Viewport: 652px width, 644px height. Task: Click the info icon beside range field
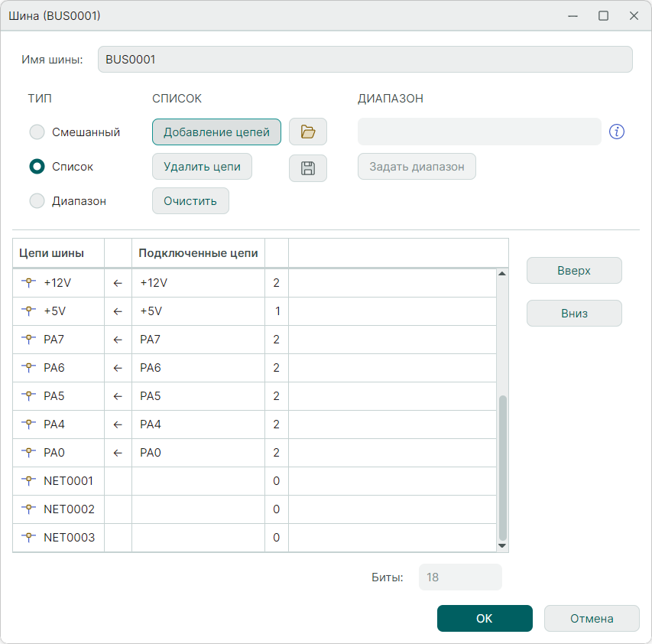point(617,132)
